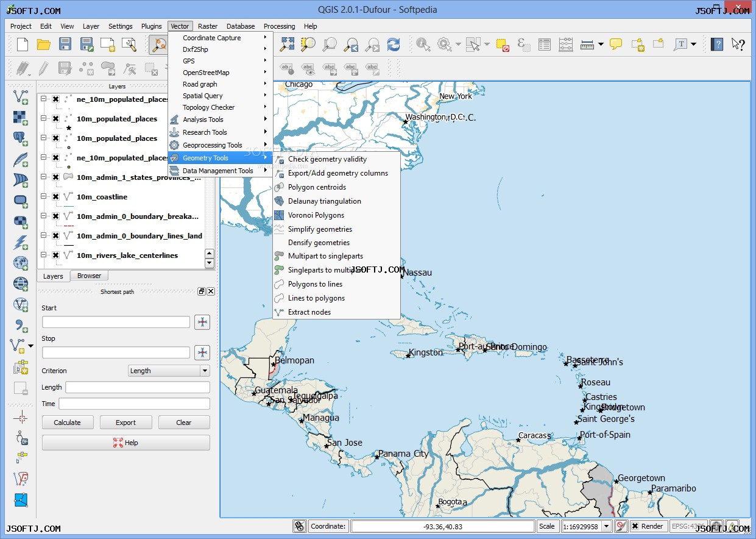The image size is (756, 539).
Task: Click the Calculate button
Action: click(x=67, y=423)
